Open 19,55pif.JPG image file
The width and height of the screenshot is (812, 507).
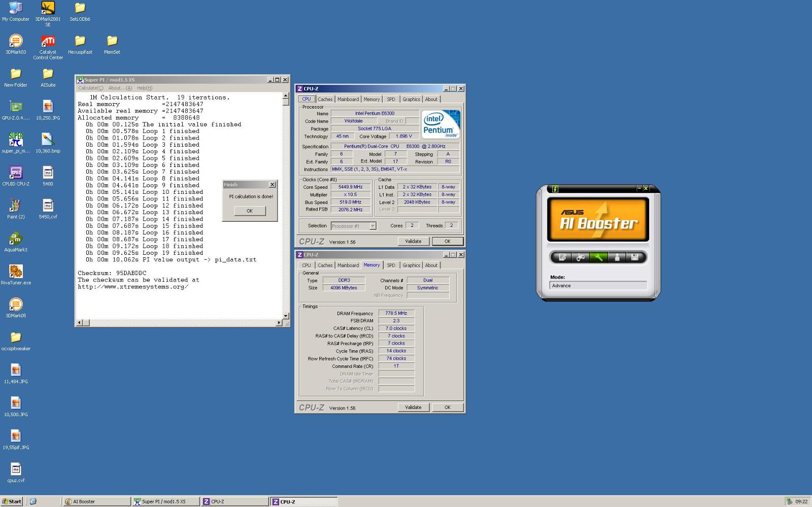[x=16, y=440]
